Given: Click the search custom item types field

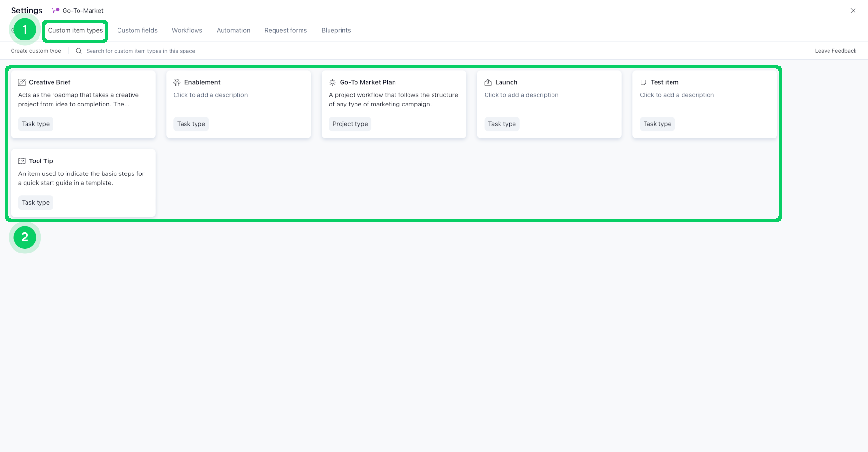Looking at the screenshot, I should click(x=141, y=51).
